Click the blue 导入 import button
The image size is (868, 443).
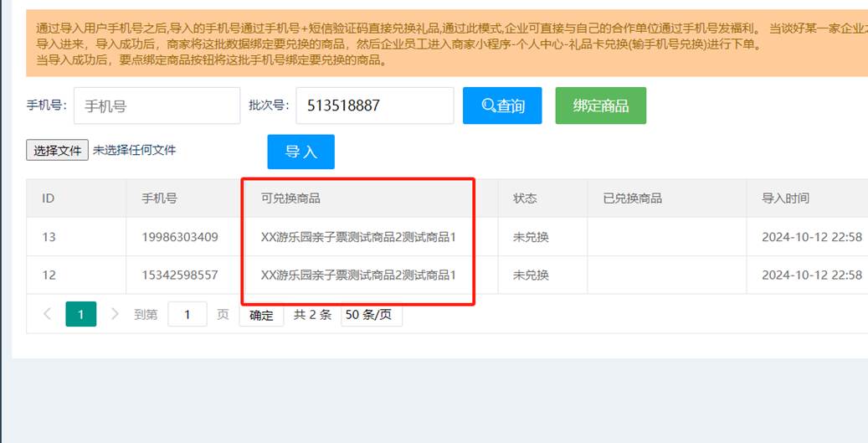point(300,152)
